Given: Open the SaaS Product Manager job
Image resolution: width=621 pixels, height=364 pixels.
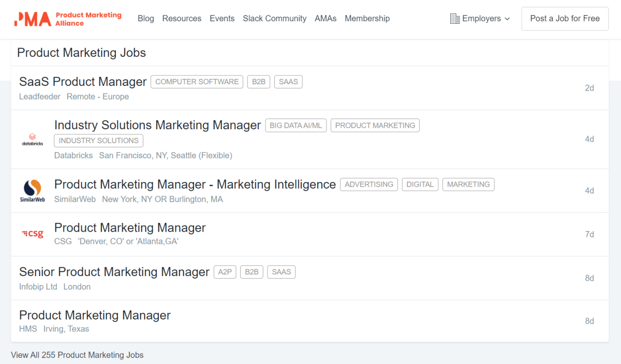Looking at the screenshot, I should click(83, 82).
